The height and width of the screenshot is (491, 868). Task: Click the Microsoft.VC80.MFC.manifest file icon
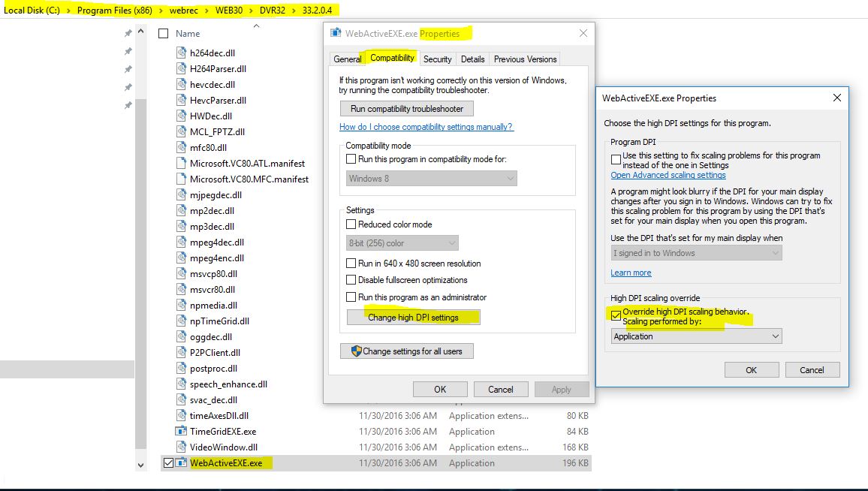(x=181, y=179)
